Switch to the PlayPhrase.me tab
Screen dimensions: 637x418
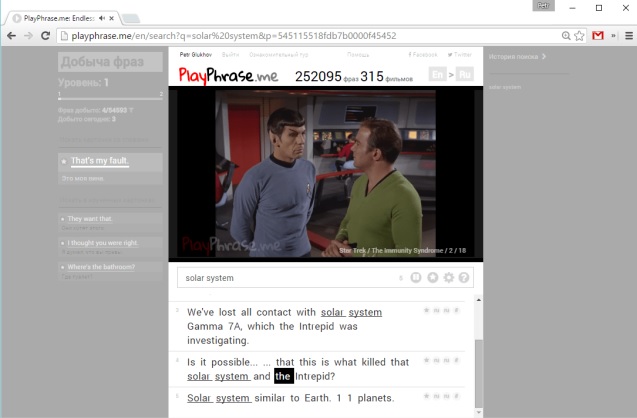[x=59, y=18]
